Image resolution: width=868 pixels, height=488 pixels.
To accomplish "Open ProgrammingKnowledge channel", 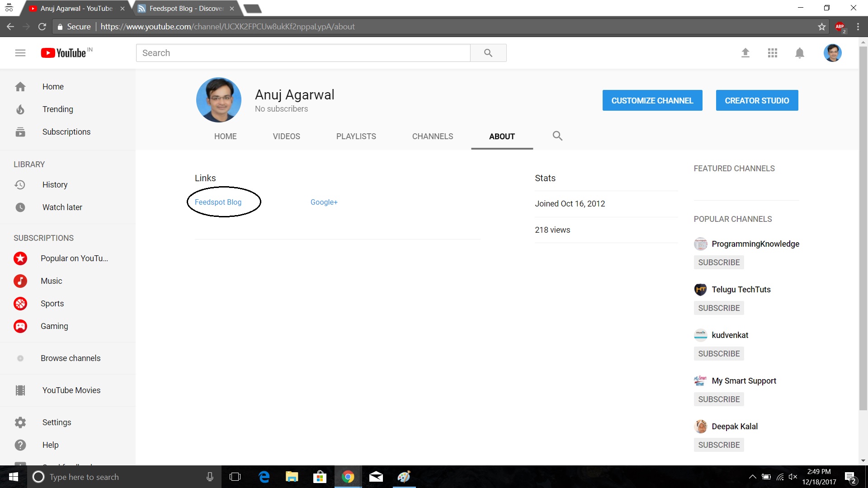I will tap(755, 244).
